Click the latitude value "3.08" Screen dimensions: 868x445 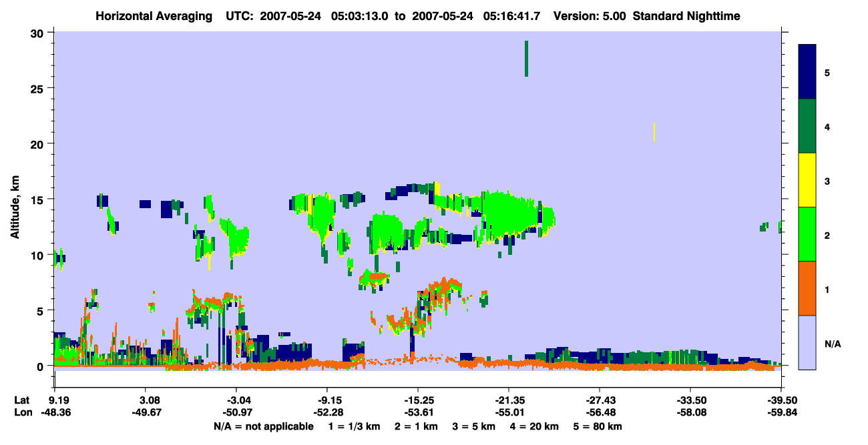click(149, 400)
